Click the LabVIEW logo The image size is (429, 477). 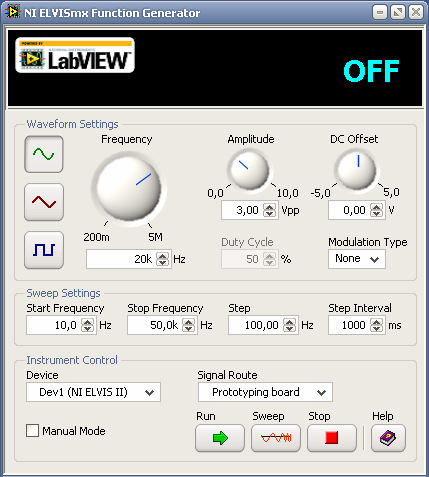(75, 55)
